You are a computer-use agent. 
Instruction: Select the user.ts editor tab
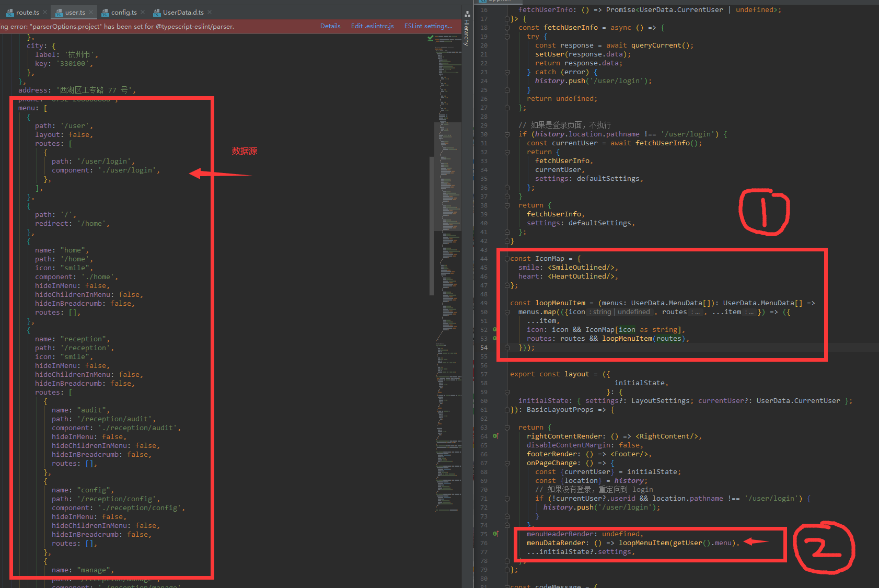75,13
